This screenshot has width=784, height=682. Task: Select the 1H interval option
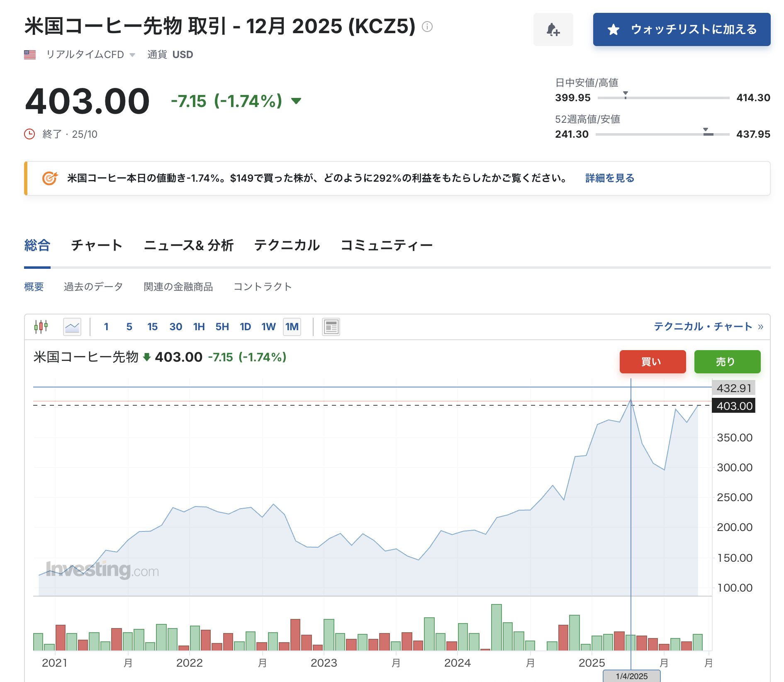pos(199,326)
